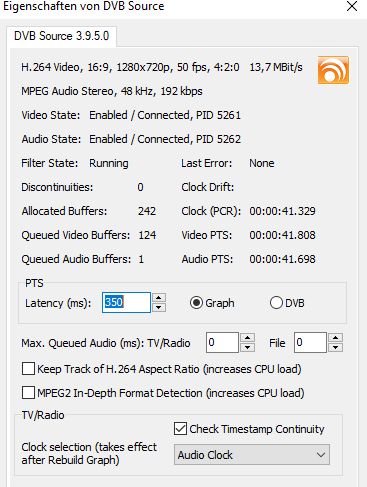Enable MPEG2 In-Depth Format Detection checkbox
Screen dimensions: 367x487
[x=28, y=393]
